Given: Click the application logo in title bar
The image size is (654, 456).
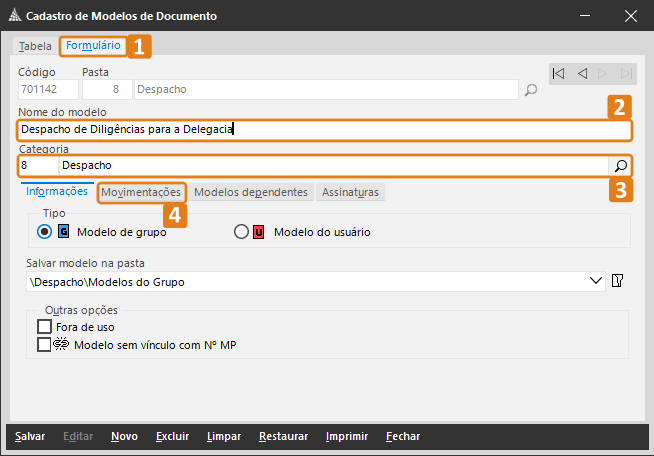Looking at the screenshot, I should click(15, 15).
